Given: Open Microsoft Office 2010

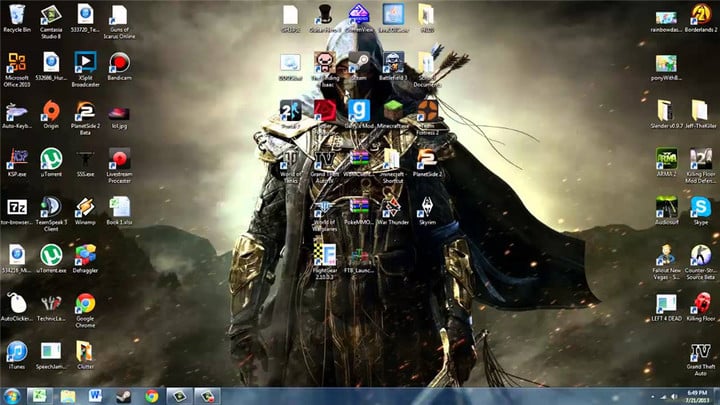Looking at the screenshot, I should click(x=17, y=69).
